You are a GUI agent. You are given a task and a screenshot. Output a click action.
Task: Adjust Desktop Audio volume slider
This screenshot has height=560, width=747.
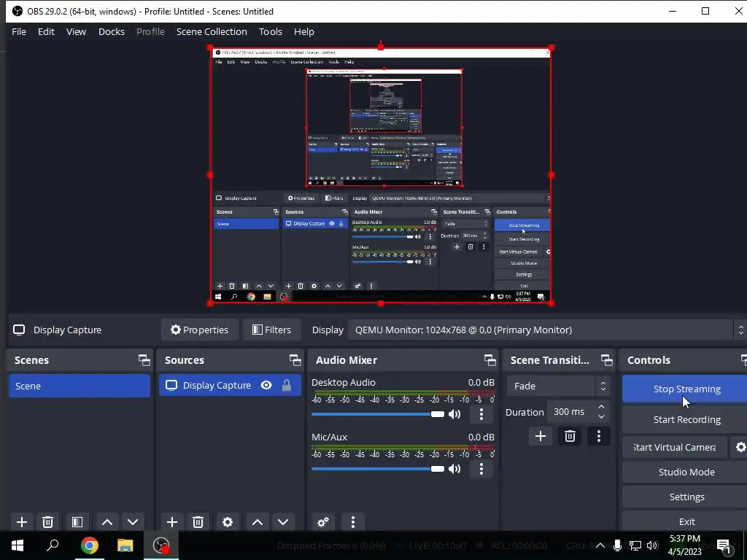(x=377, y=414)
